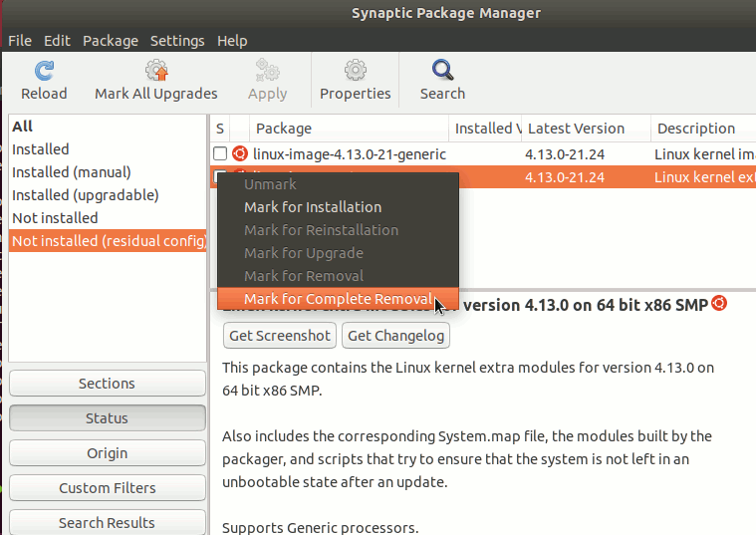
Task: Sort by the Description column header
Action: [703, 129]
